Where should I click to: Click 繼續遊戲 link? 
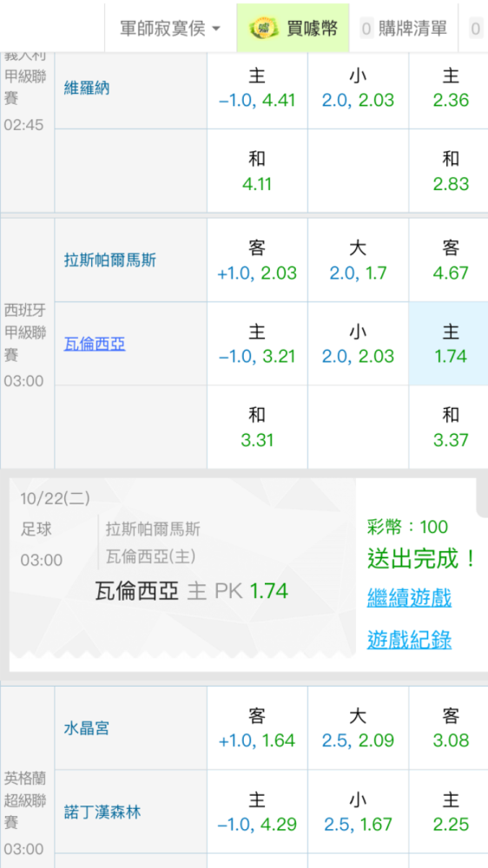(409, 598)
